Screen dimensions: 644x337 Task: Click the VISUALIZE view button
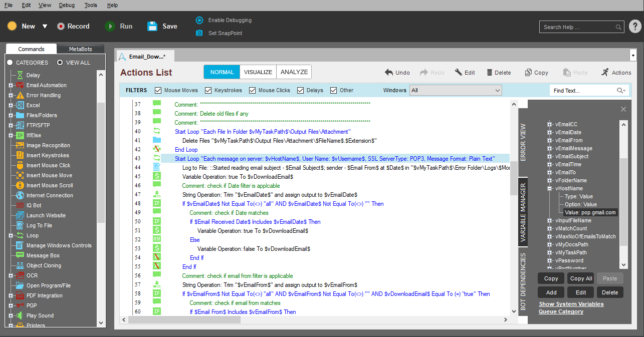(x=258, y=72)
